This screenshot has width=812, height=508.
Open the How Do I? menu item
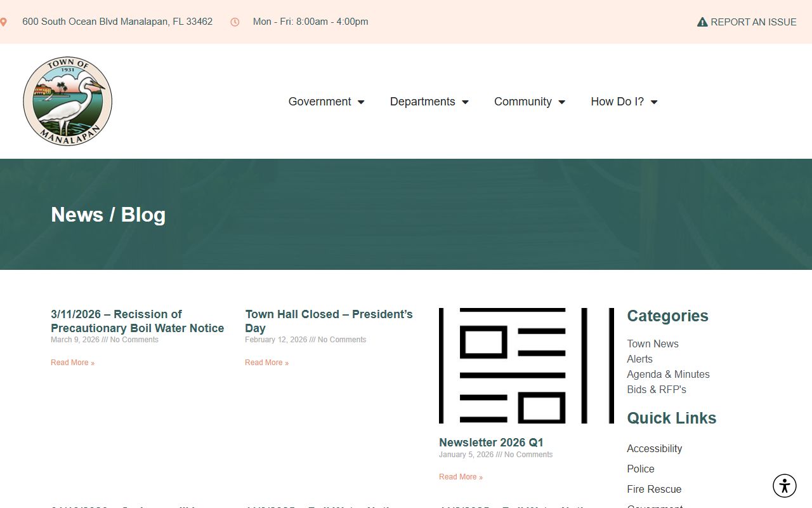(x=617, y=102)
